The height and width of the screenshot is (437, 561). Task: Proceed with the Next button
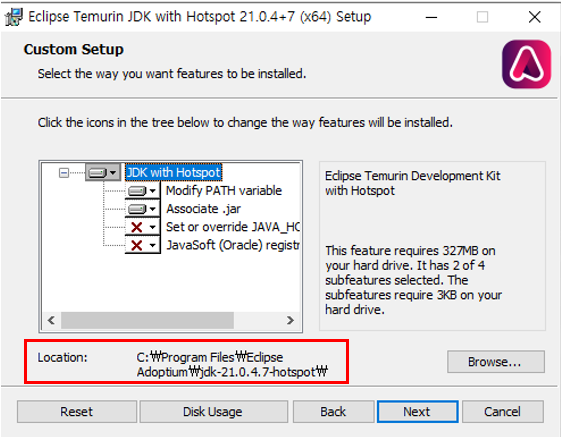click(x=418, y=412)
